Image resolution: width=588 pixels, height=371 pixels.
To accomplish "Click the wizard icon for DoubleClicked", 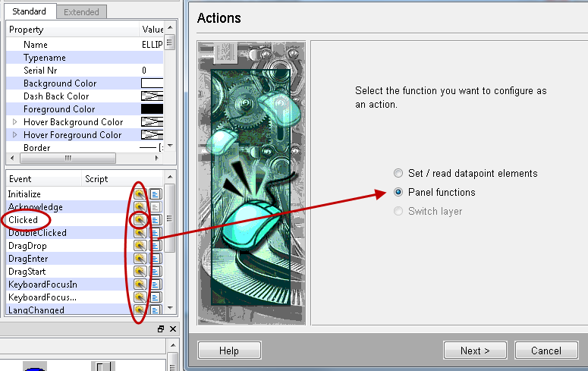I will [x=140, y=233].
